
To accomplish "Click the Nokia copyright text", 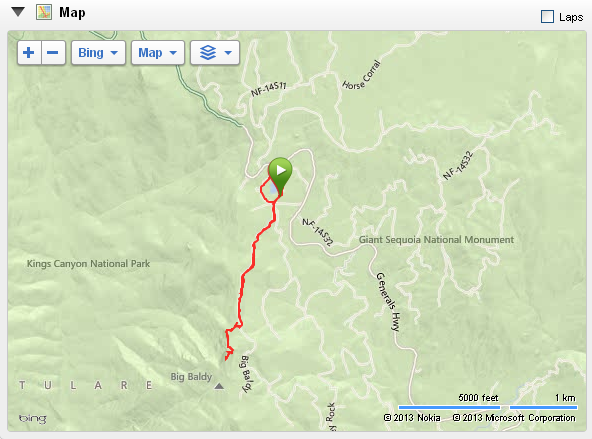I will pyautogui.click(x=412, y=417).
